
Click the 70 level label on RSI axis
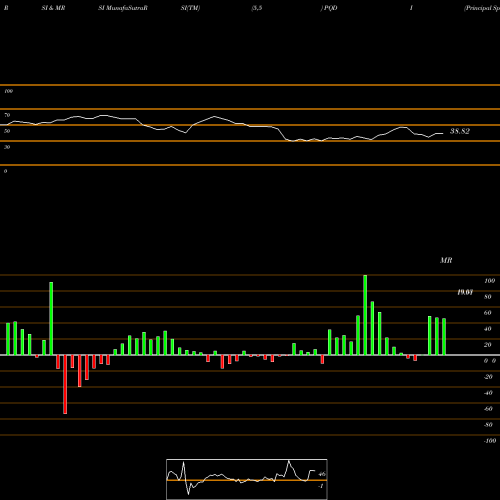(x=7, y=115)
